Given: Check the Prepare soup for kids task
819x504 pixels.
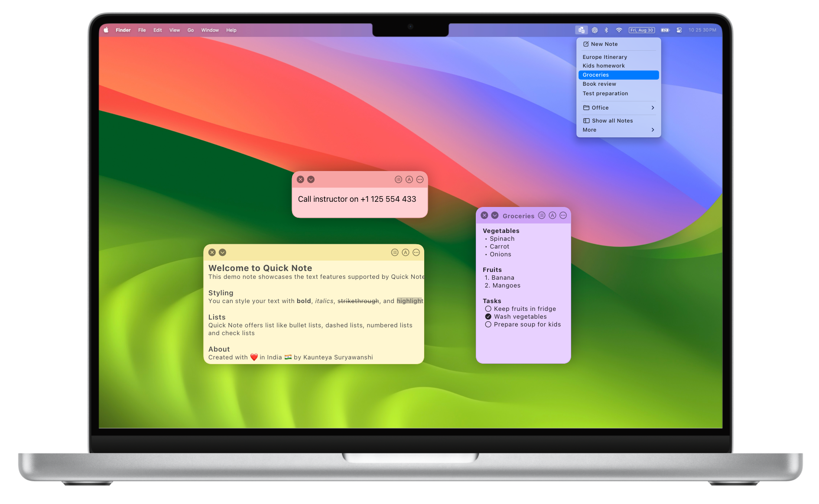Looking at the screenshot, I should tap(488, 324).
